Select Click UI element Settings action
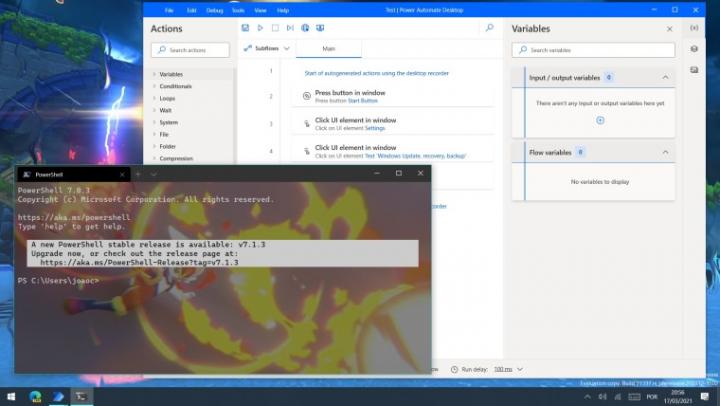The image size is (720, 406). [x=393, y=124]
